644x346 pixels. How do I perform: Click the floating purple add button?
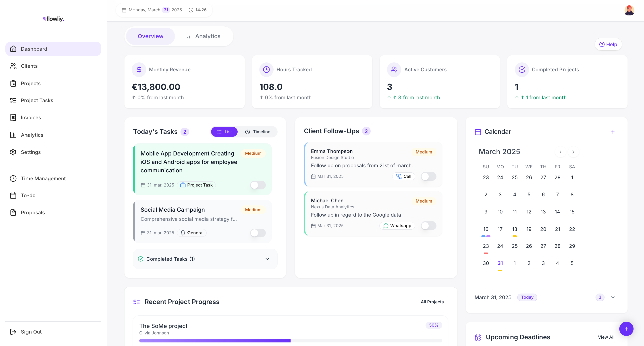[626, 329]
